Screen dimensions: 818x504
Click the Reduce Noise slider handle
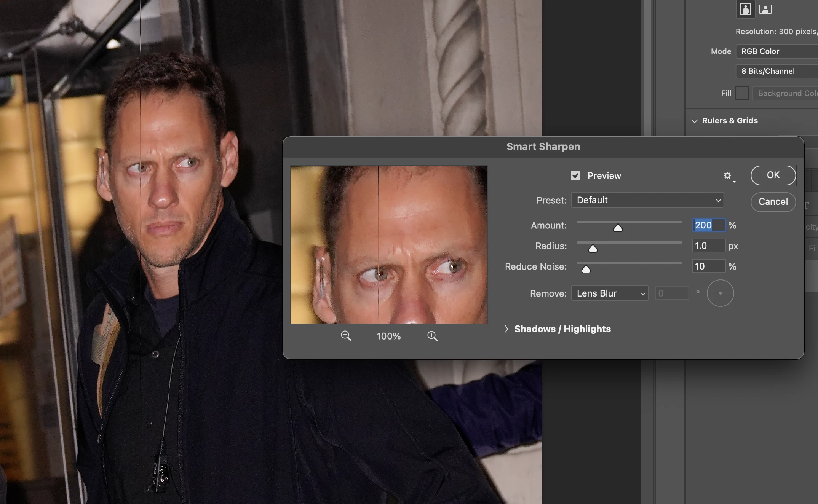click(586, 269)
